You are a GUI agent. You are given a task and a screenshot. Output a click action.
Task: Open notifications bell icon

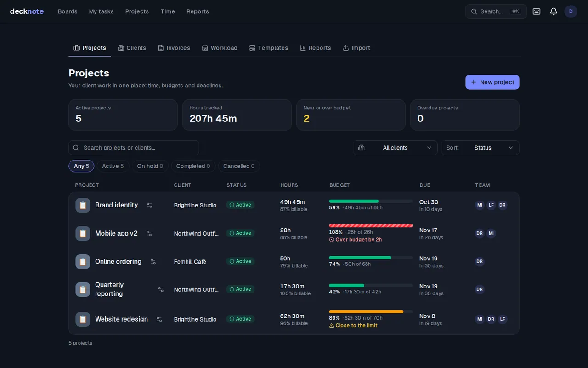tap(554, 11)
